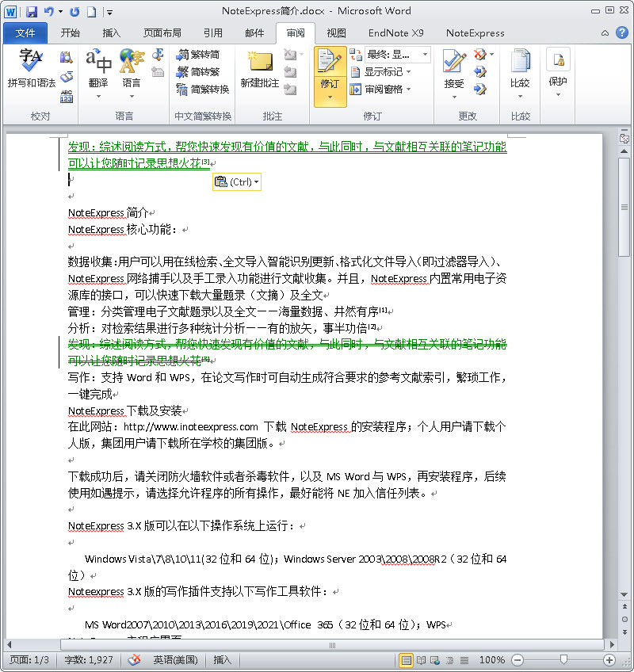Viewport: 634px width, 672px height.
Task: Click the New blank document icon
Action: 91,12
